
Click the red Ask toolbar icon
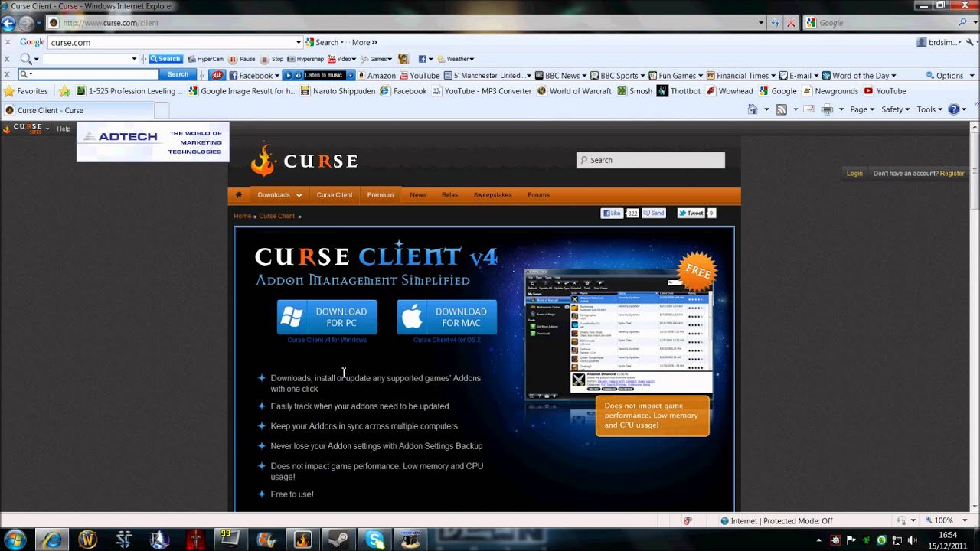[x=217, y=75]
